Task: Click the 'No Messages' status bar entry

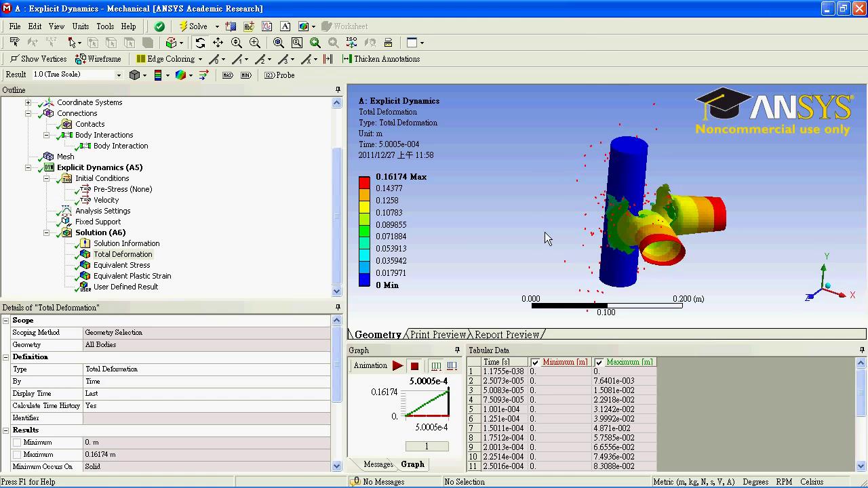Action: pyautogui.click(x=384, y=482)
